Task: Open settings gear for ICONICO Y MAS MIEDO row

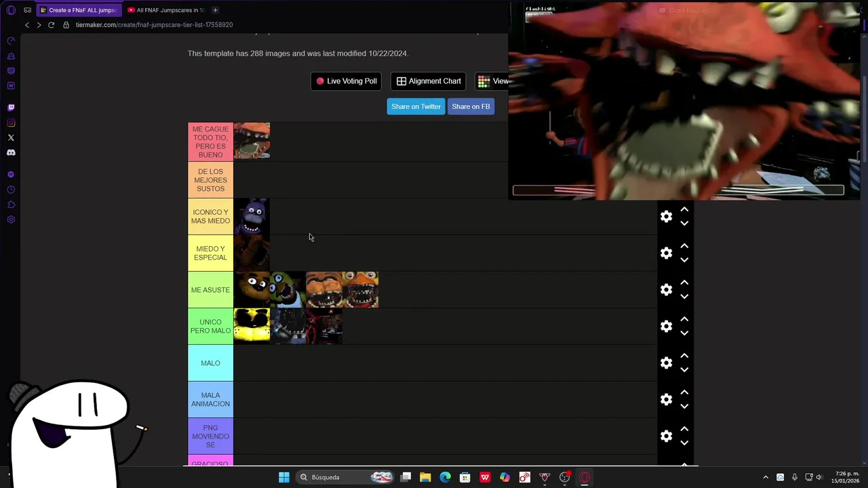Action: pyautogui.click(x=667, y=216)
